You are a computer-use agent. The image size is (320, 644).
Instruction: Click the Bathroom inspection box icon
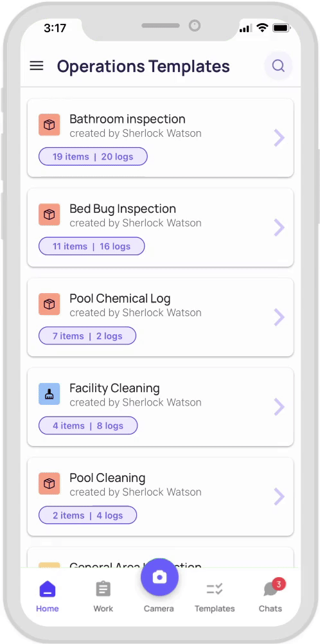pos(49,125)
